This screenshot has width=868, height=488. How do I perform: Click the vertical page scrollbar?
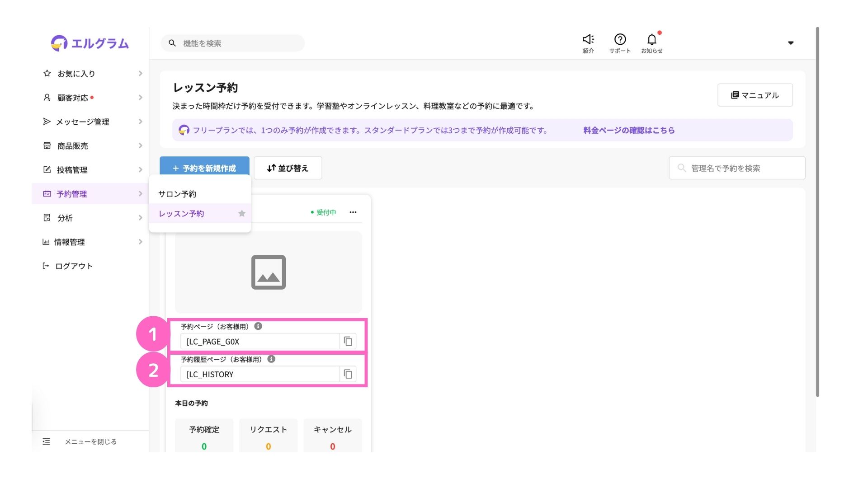[x=817, y=212]
